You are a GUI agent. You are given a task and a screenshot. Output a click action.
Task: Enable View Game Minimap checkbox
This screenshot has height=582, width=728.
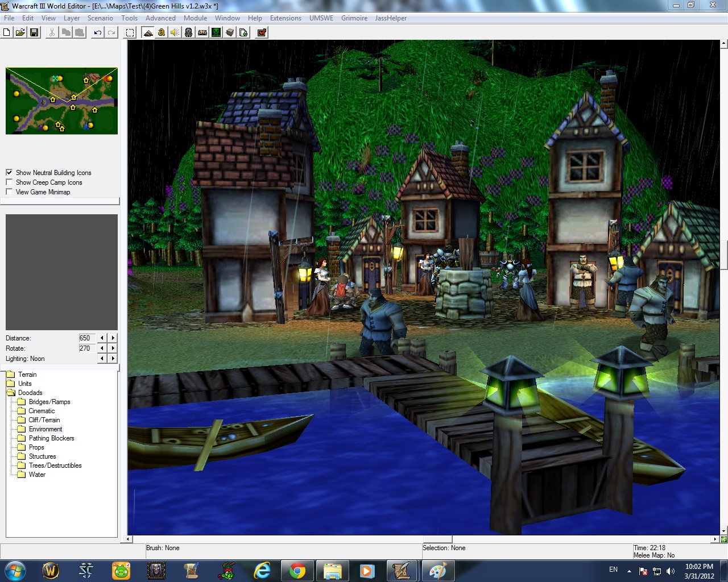(9, 192)
